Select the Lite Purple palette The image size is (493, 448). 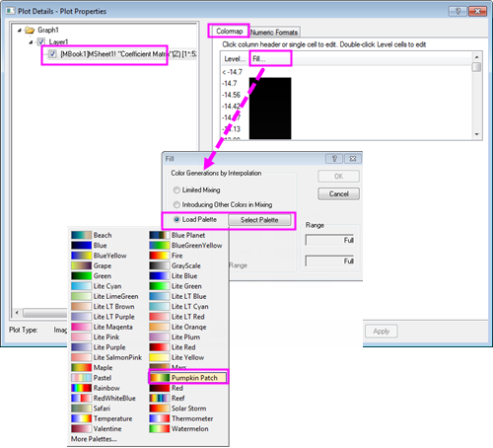coord(98,347)
